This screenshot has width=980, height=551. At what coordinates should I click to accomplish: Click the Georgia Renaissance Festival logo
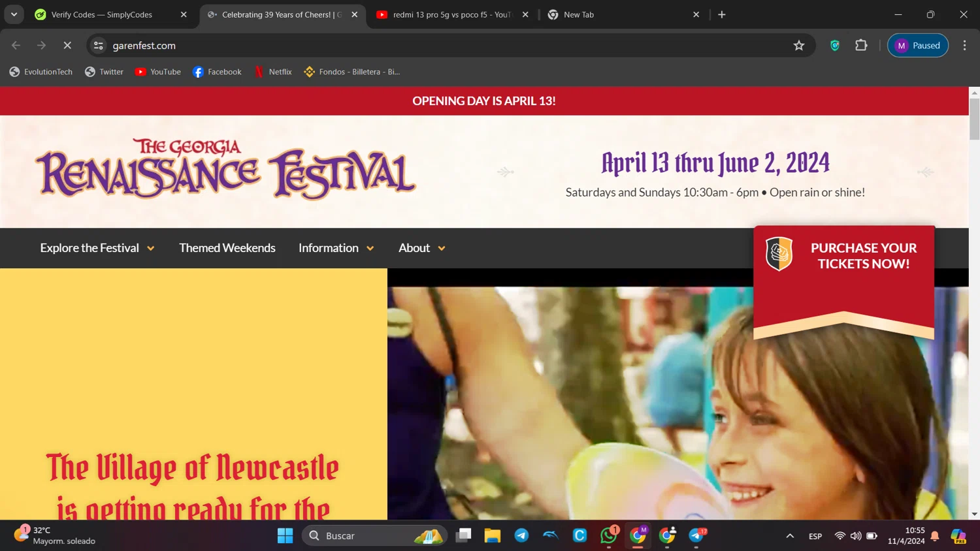point(225,168)
